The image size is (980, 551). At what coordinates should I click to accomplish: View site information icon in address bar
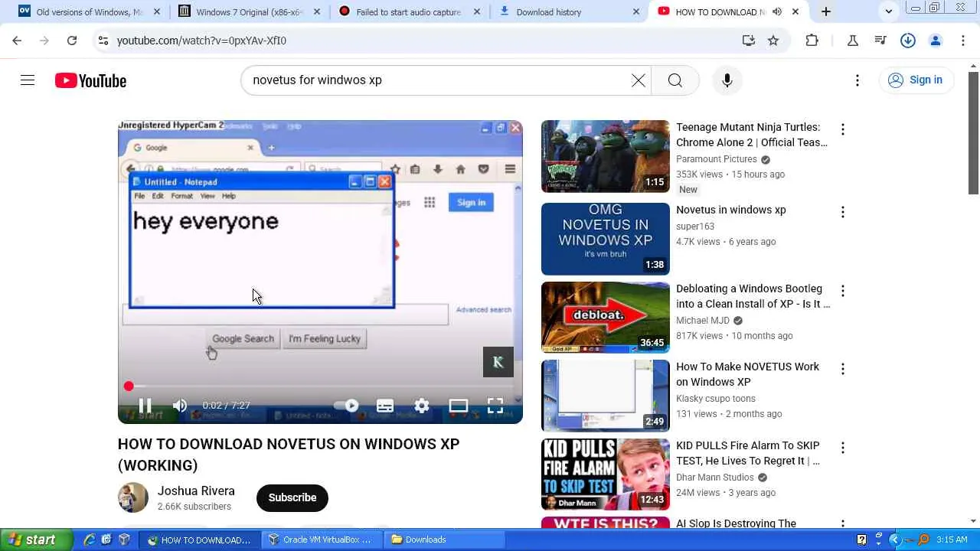point(103,41)
